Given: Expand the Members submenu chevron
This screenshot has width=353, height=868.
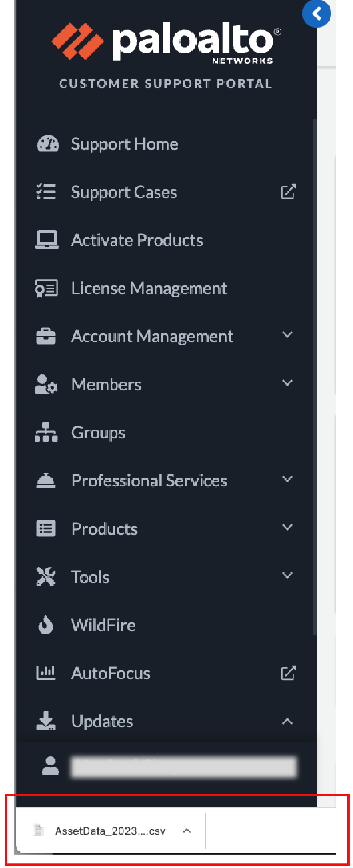Looking at the screenshot, I should pos(288,383).
